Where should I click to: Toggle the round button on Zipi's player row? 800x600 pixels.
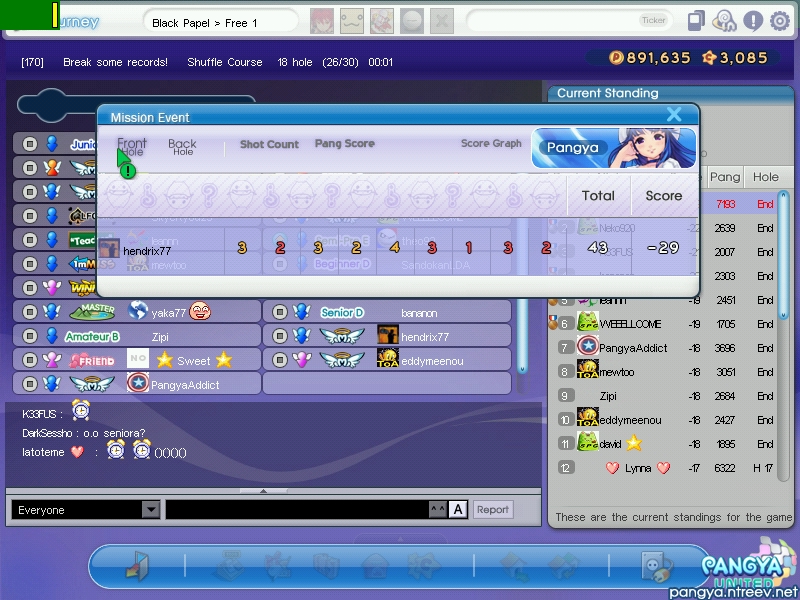coord(30,336)
